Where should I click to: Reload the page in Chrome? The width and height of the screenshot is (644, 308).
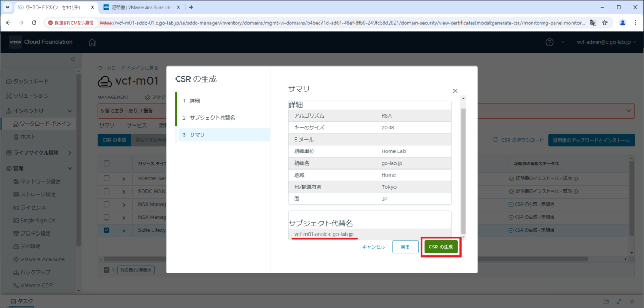tap(34, 23)
